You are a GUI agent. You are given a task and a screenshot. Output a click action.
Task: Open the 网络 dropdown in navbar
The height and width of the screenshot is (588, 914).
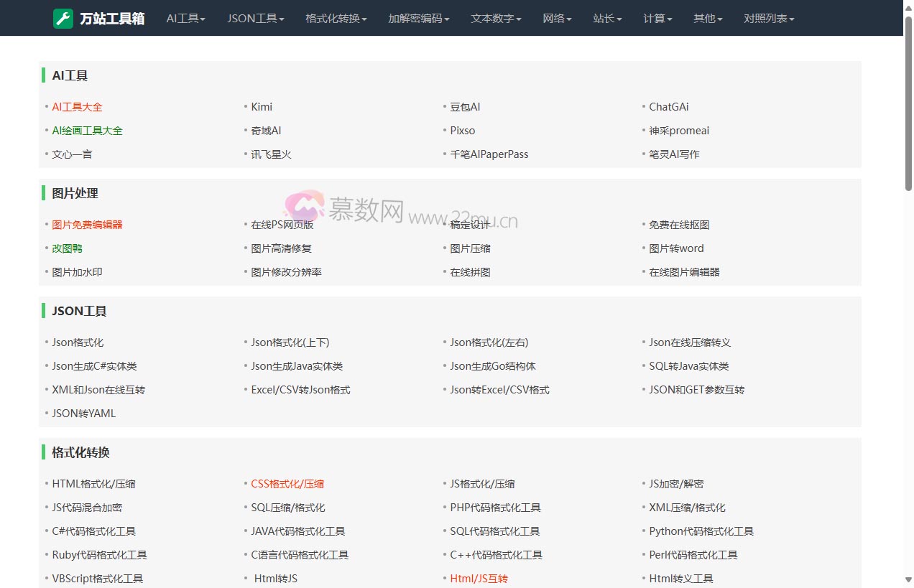point(557,18)
